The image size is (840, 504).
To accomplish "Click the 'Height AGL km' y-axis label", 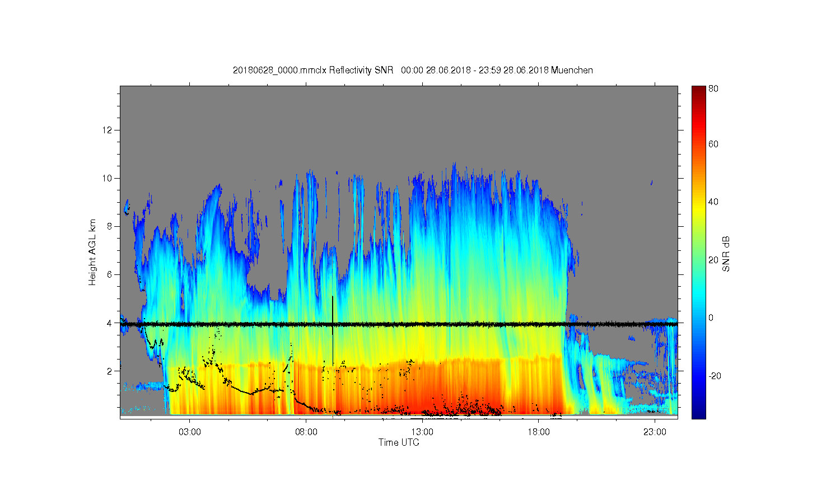I will [x=92, y=252].
